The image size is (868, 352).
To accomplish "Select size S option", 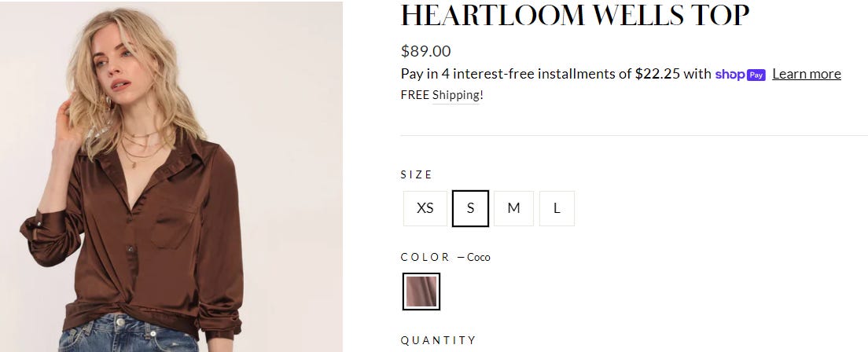I will [470, 208].
